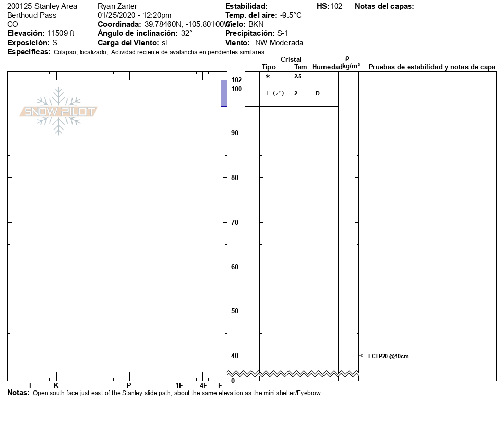This screenshot has width=504, height=426.
Task: Click the ECTP20 arrow marker
Action: point(363,356)
